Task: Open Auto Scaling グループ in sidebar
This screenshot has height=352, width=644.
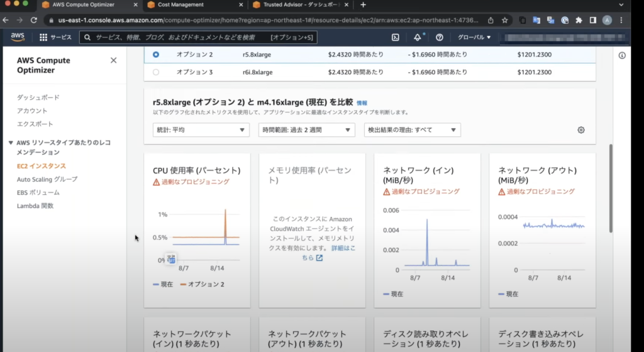Action: [x=47, y=179]
